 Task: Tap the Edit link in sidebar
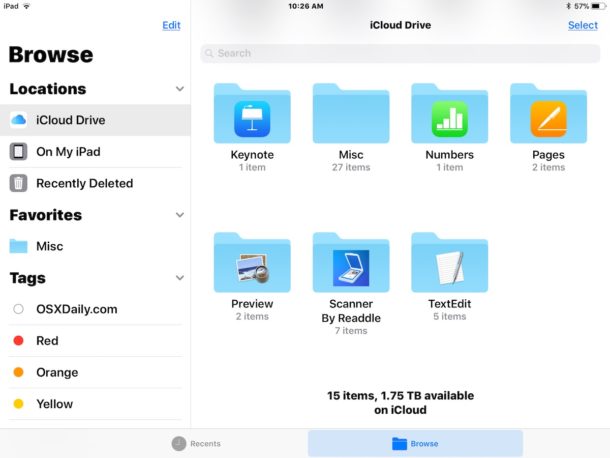click(171, 25)
